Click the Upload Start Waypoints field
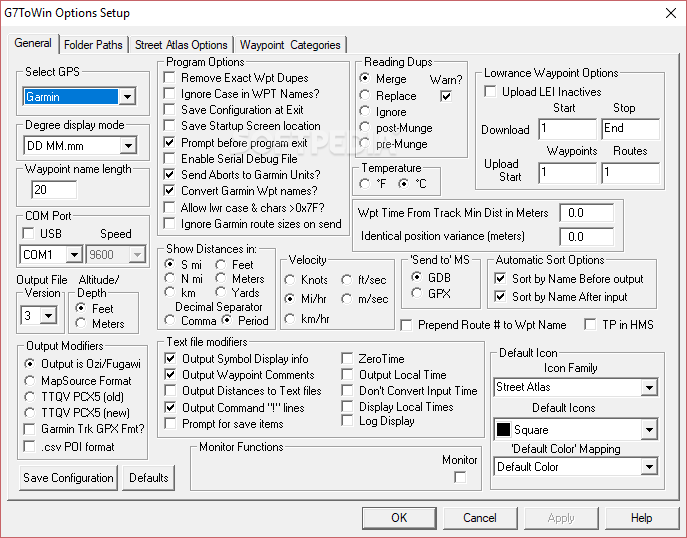Image resolution: width=687 pixels, height=538 pixels. tap(567, 173)
